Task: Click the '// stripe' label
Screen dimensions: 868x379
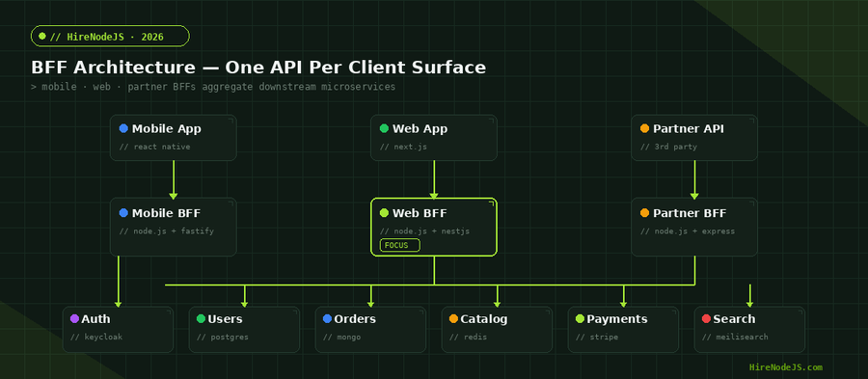Action: point(597,337)
